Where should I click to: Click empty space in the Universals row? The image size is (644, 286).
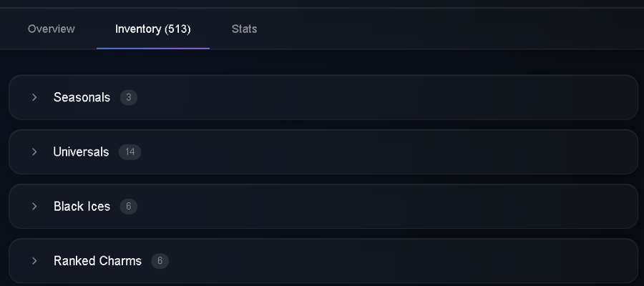click(386, 152)
